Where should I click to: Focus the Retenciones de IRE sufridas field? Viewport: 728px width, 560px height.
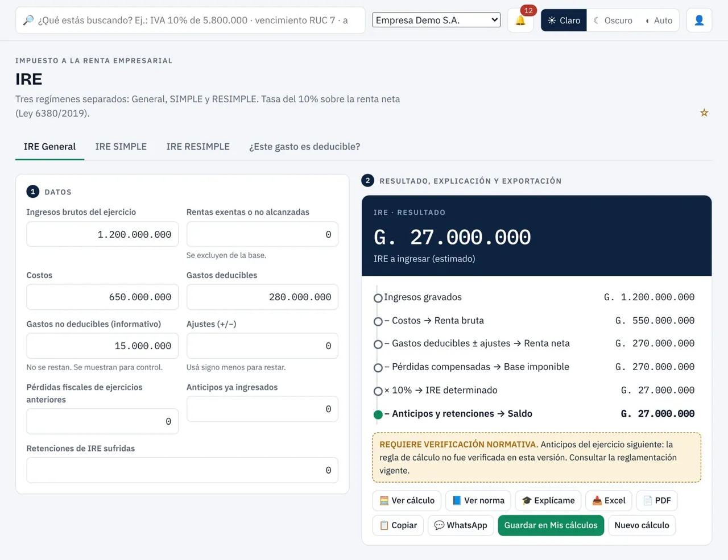183,470
